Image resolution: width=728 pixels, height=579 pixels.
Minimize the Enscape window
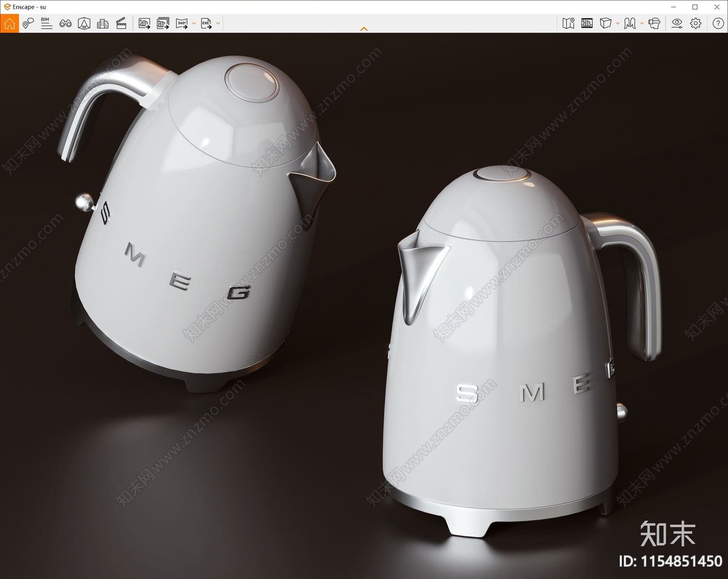(x=674, y=7)
